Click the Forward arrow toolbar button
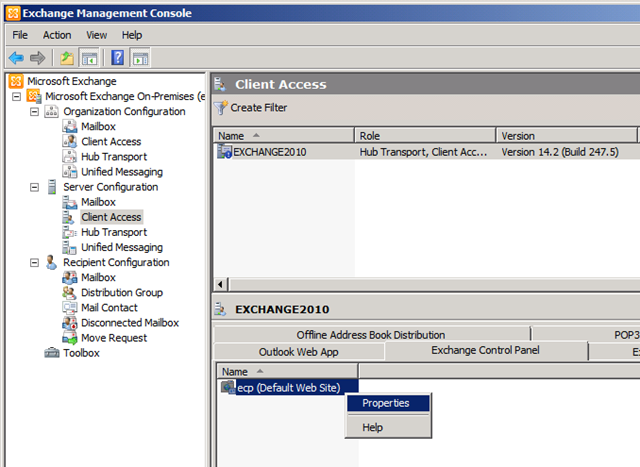 [38, 58]
